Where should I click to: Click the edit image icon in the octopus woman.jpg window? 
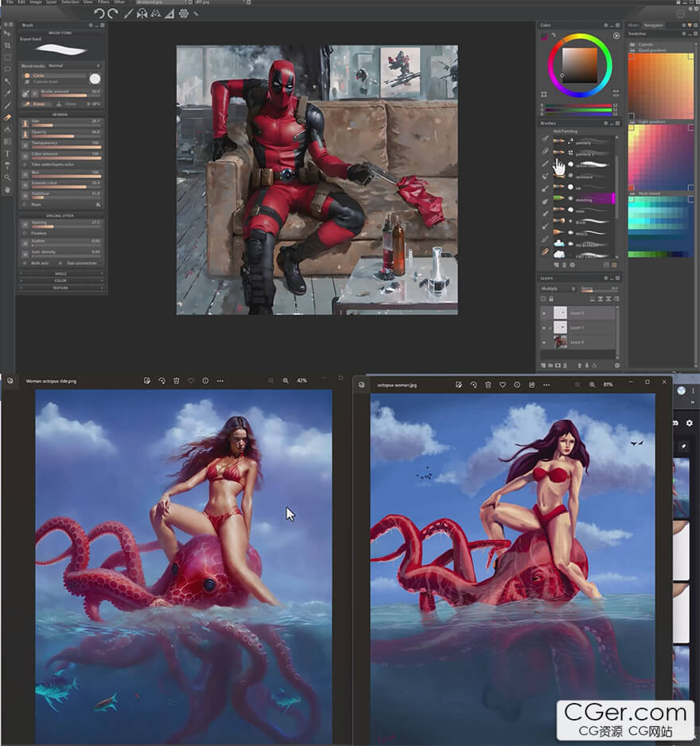459,384
